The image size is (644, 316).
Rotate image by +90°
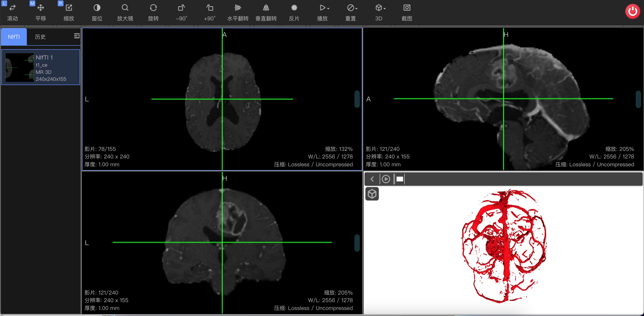click(x=210, y=13)
